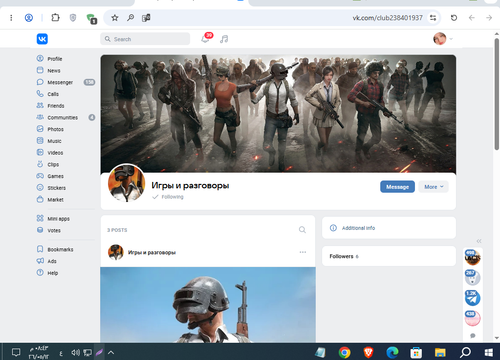
Task: Click the community cover image
Action: pyautogui.click(x=278, y=113)
